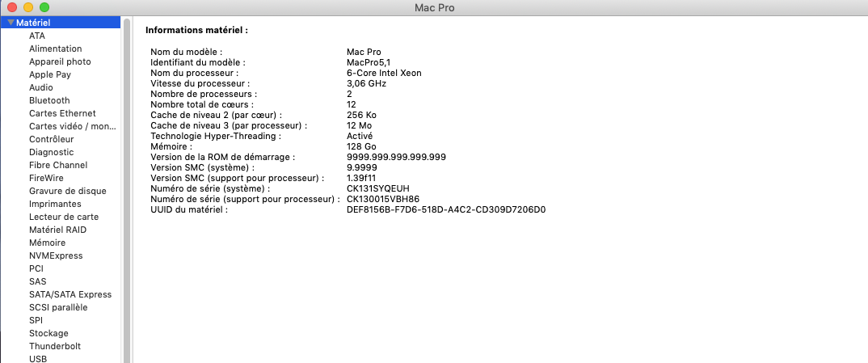Viewport: 868px width, 363px height.
Task: Click the SMC version 1.39f11
Action: (x=362, y=178)
